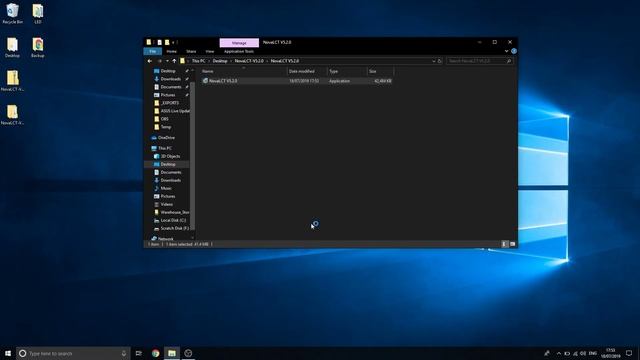Click ENG language indicator in tray
Screen dimensions: 640x360
click(593, 353)
